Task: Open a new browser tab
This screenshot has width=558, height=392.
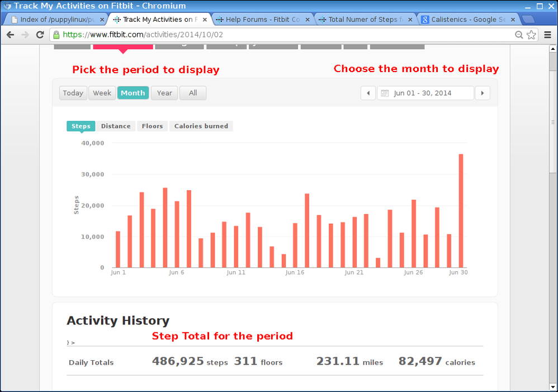Action: tap(528, 19)
